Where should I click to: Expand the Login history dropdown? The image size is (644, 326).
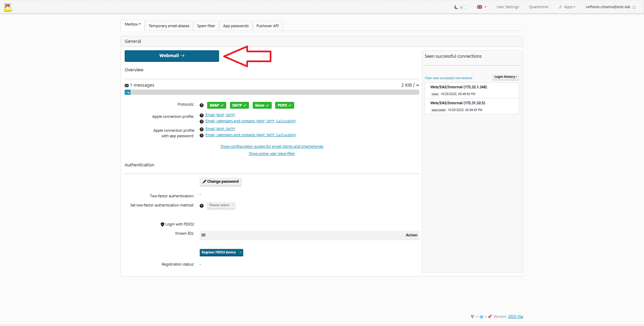(x=505, y=77)
